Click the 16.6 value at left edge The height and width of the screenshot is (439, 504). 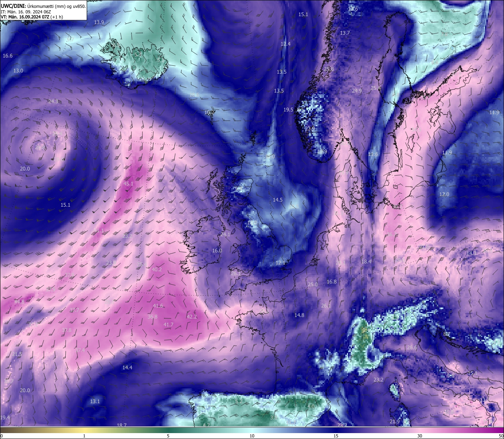click(7, 56)
